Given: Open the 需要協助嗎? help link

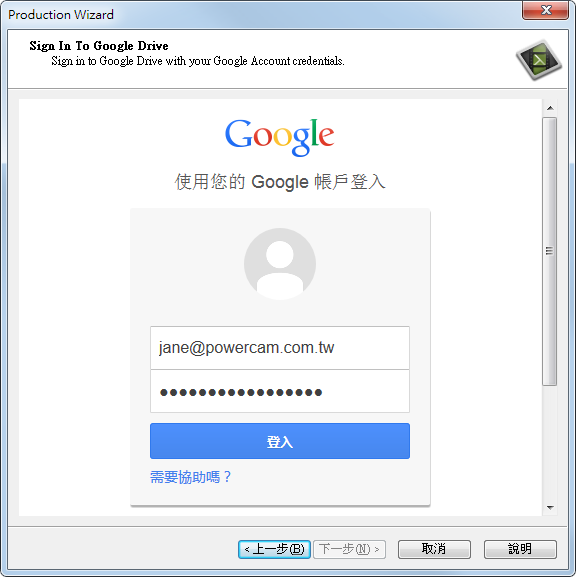Looking at the screenshot, I should pos(190,477).
